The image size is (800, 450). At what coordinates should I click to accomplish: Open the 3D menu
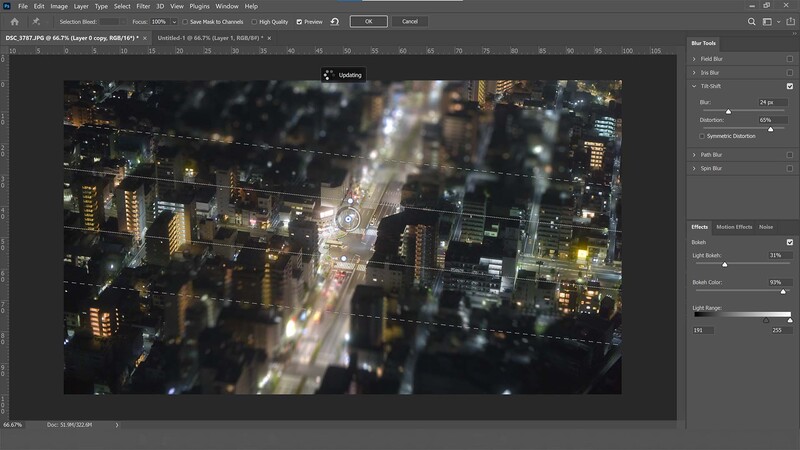coord(160,6)
